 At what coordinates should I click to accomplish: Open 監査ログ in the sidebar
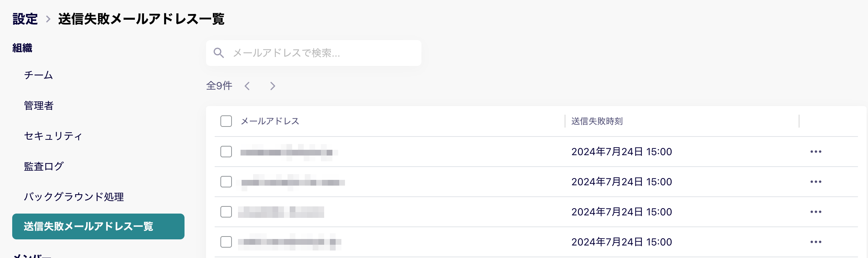click(x=43, y=166)
